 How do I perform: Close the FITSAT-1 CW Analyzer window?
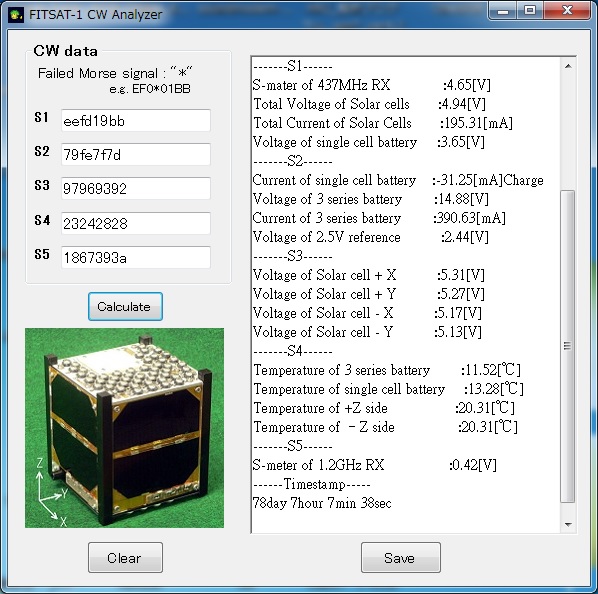click(567, 10)
